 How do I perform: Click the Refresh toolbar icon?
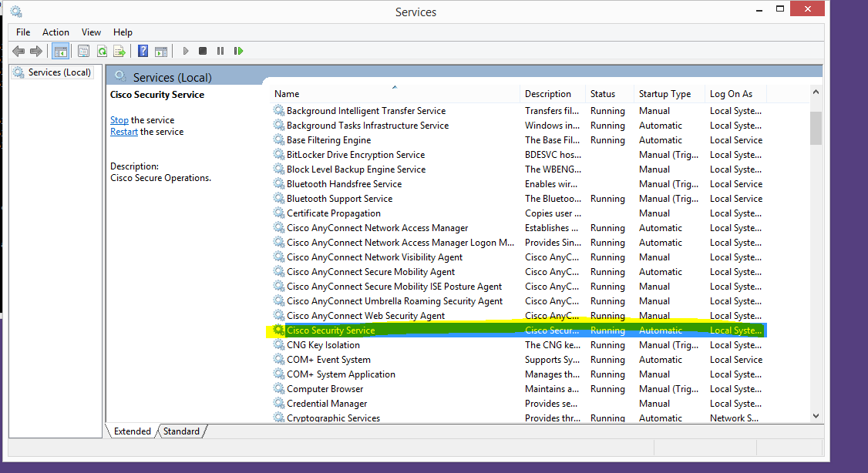point(102,52)
